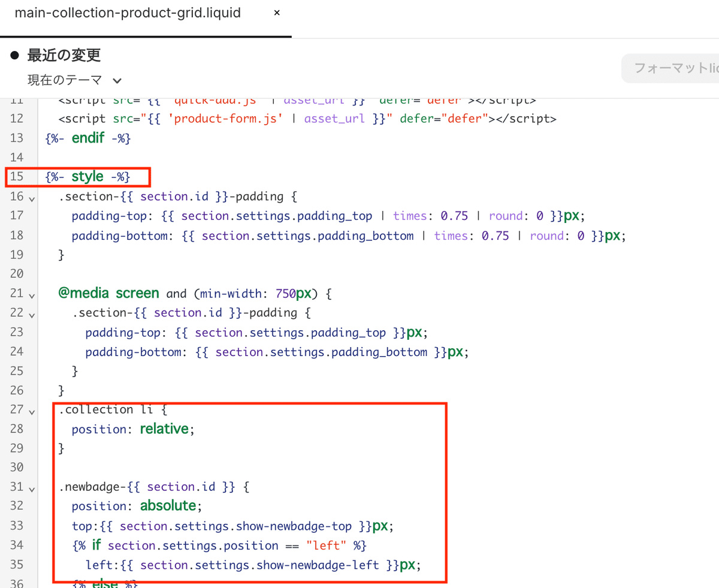Click line number 12 in the gutter
The width and height of the screenshot is (719, 588).
click(17, 119)
